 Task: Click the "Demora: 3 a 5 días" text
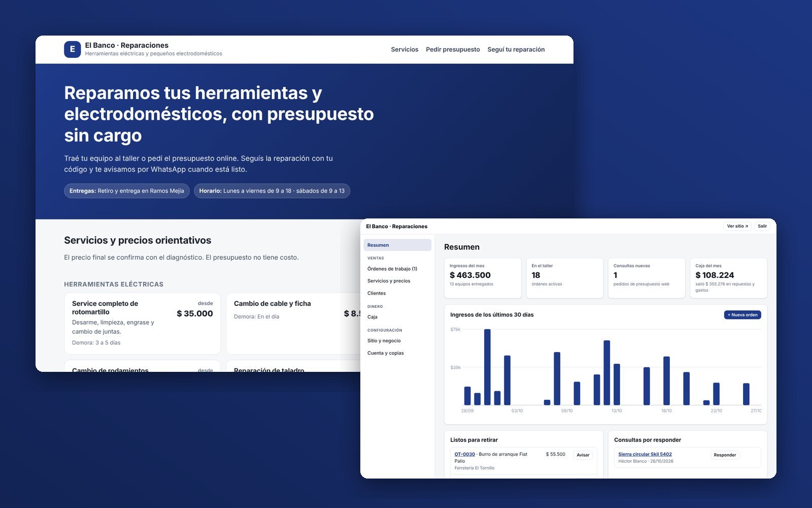pos(96,343)
